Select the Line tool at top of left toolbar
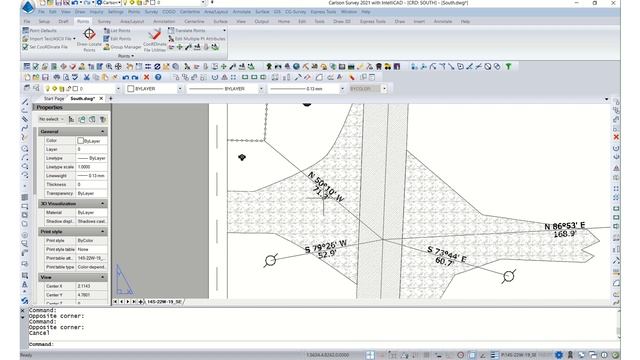This screenshot has width=640, height=360. pos(25,102)
